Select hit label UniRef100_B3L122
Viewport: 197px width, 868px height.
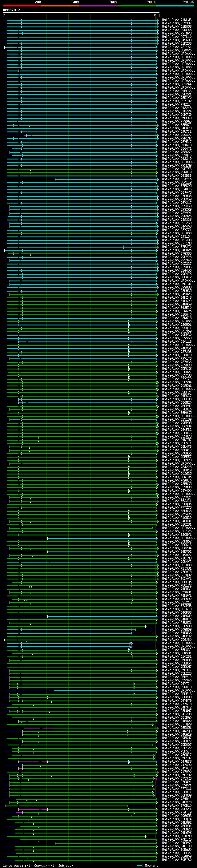(177, 748)
